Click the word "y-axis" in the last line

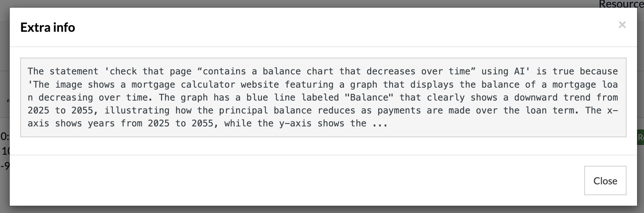coord(295,124)
